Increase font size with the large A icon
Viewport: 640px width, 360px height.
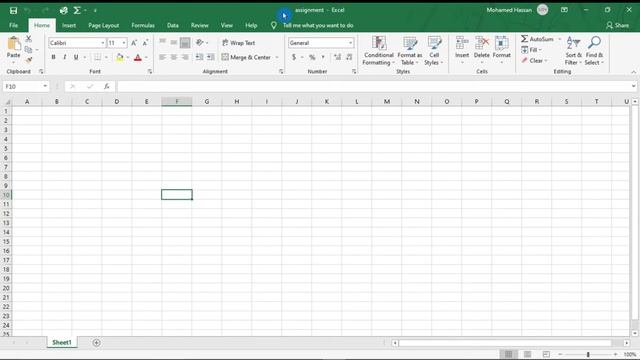click(134, 43)
